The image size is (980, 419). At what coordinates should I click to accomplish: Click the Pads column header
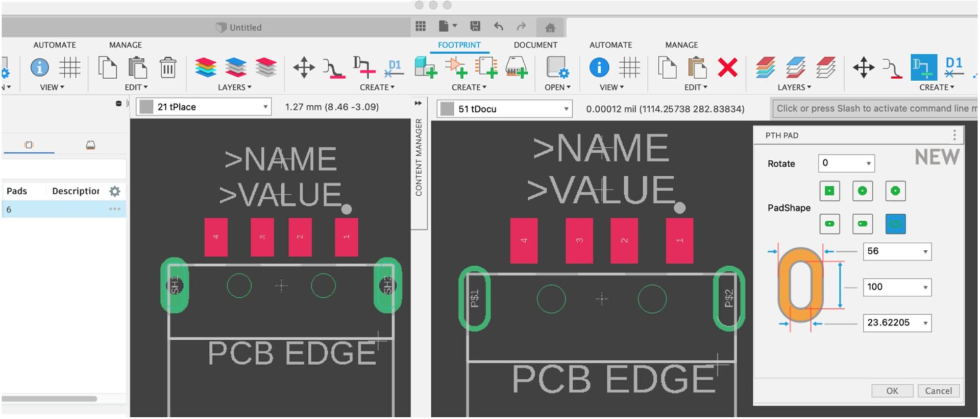click(x=17, y=191)
